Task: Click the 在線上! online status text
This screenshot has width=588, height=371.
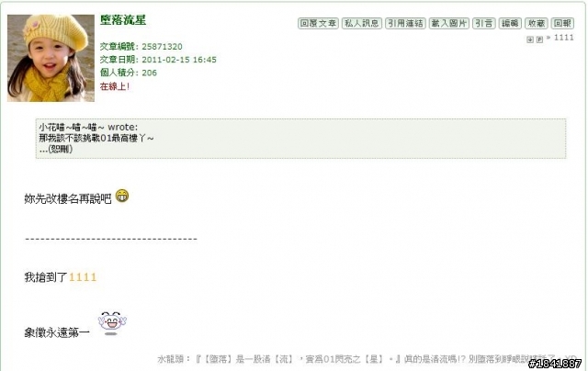Action: [x=115, y=86]
